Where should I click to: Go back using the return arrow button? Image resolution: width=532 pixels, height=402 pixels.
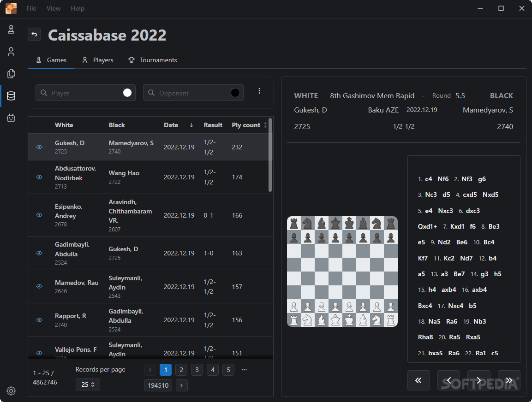pos(34,34)
